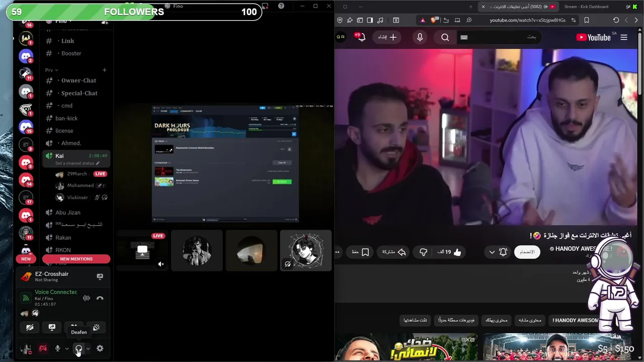Open the Dark Hours stream preview
This screenshot has width=644, height=362.
coord(225,163)
